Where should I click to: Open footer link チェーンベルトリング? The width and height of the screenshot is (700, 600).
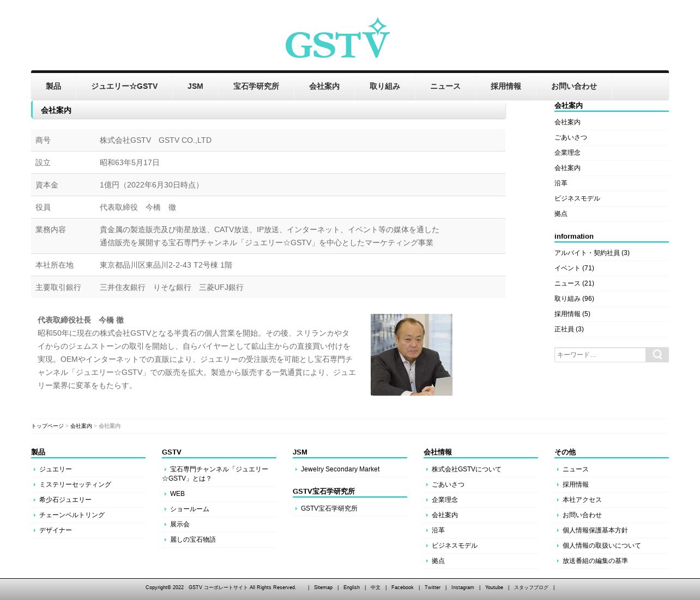(x=72, y=515)
